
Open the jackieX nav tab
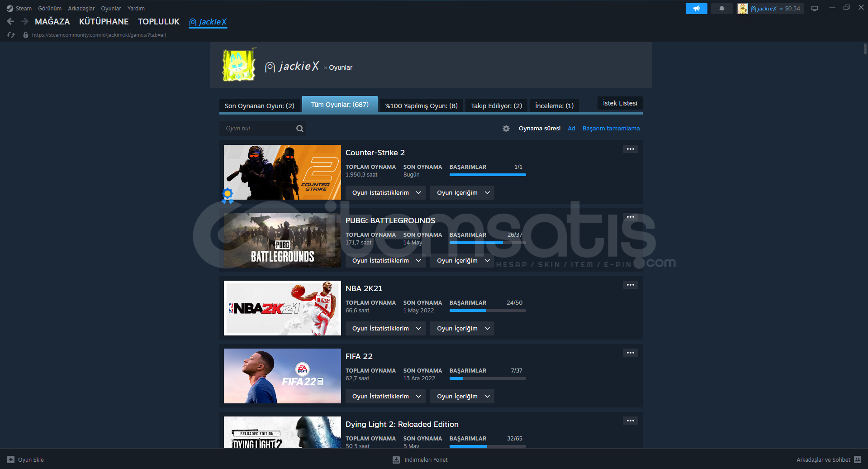tap(208, 22)
